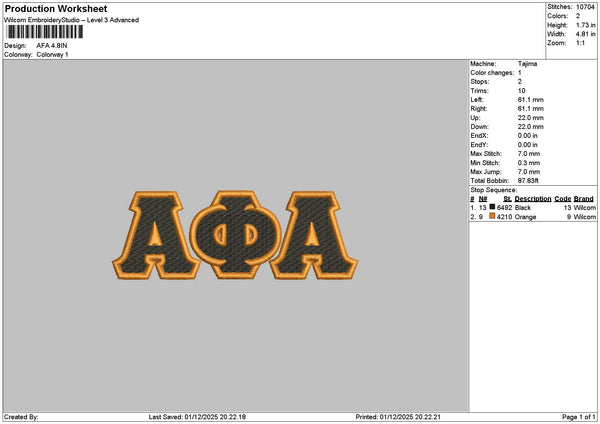The height and width of the screenshot is (424, 600).
Task: Click the 'Orange' description in stop sequence
Action: click(525, 217)
